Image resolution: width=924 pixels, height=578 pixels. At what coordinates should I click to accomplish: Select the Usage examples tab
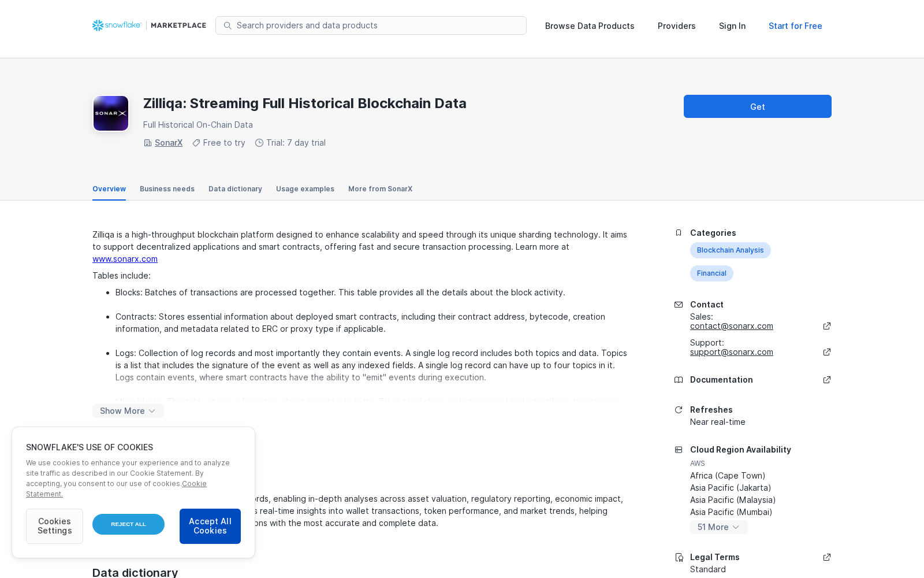pyautogui.click(x=305, y=189)
